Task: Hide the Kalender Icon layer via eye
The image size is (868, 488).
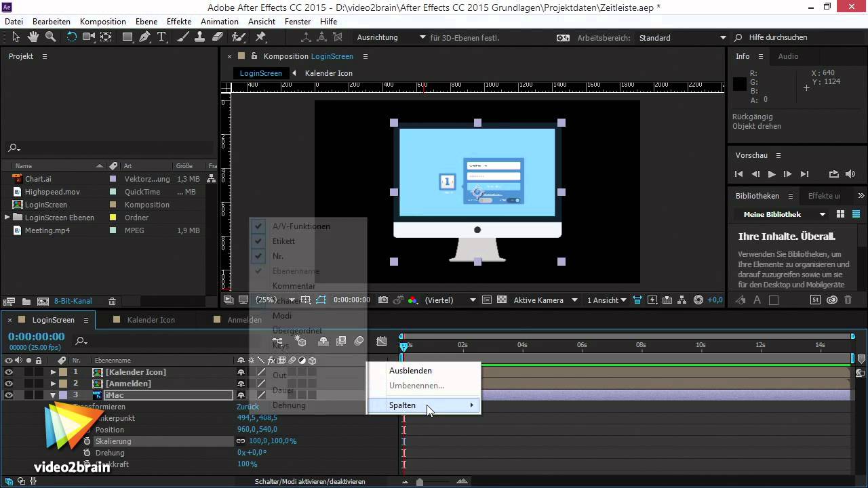Action: pos(9,372)
